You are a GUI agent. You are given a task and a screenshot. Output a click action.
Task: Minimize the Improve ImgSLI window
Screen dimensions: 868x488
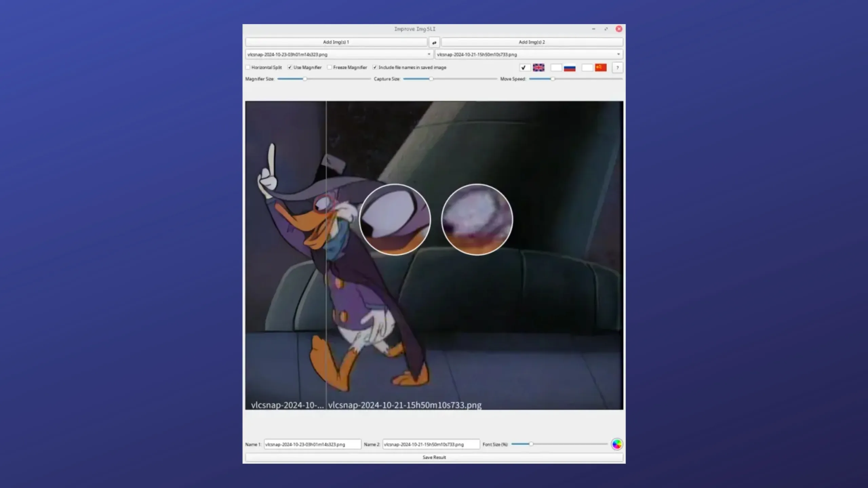593,29
